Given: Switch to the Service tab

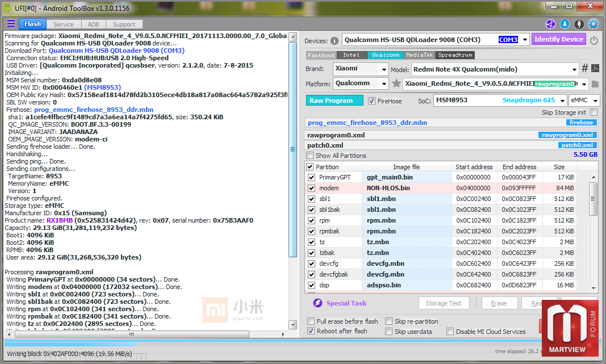Looking at the screenshot, I should point(64,24).
